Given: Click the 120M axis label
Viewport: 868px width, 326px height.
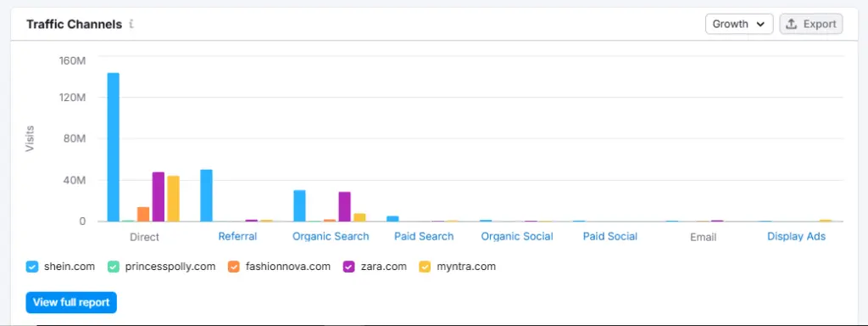Looking at the screenshot, I should tap(72, 98).
